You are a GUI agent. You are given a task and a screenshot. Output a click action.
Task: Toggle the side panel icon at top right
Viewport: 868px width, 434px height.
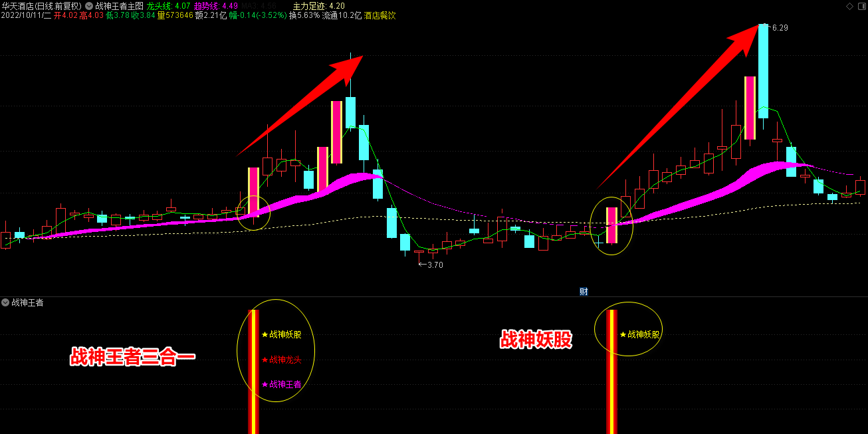point(861,5)
